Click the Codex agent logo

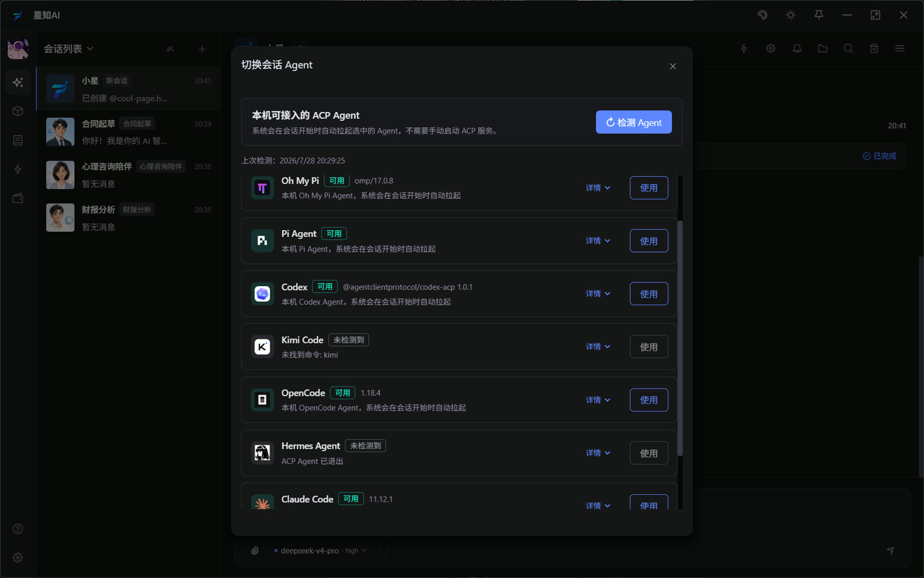point(262,294)
